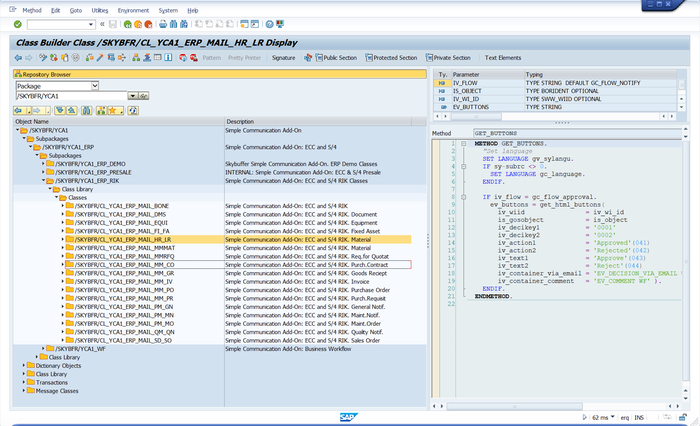
Task: Click the Private Section button
Action: (448, 58)
